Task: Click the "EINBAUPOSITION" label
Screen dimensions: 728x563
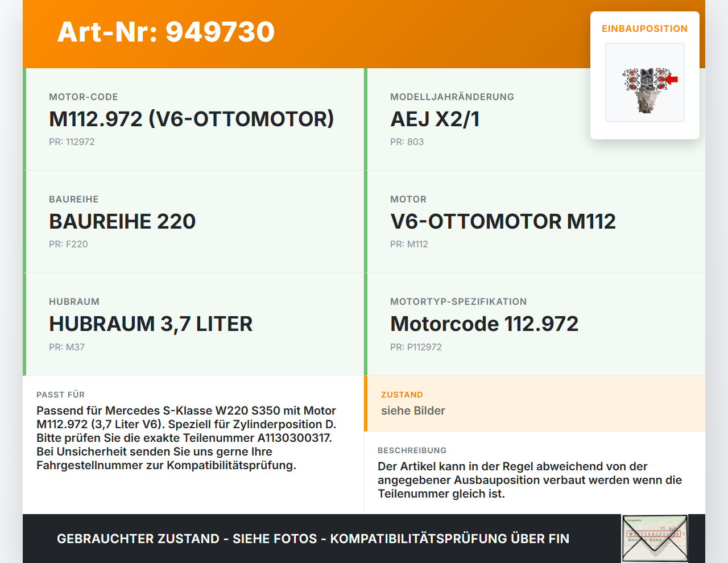Action: coord(645,28)
